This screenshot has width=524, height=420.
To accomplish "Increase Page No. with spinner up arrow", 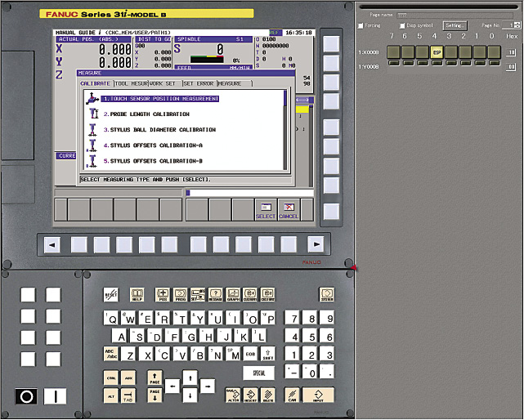I will point(517,24).
